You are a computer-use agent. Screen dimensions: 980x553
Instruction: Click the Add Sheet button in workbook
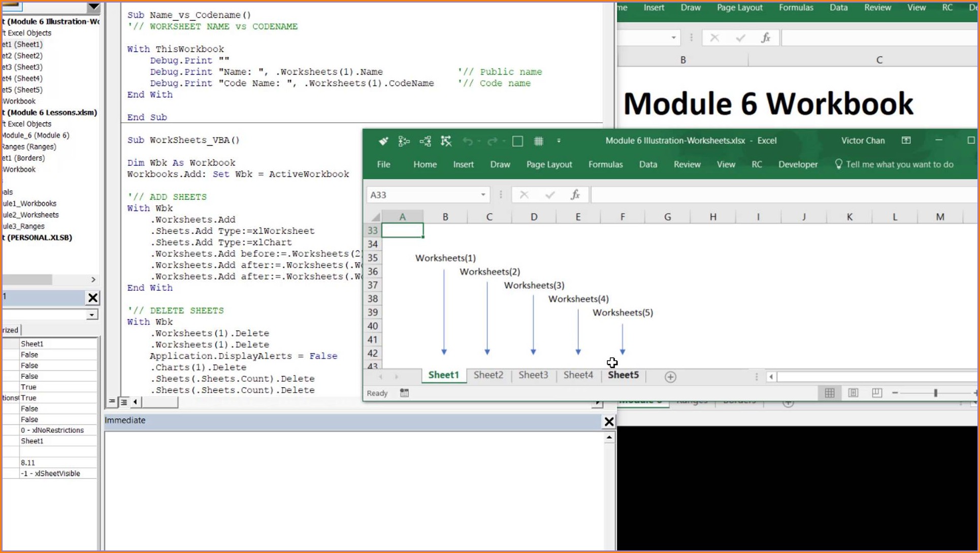click(x=670, y=375)
